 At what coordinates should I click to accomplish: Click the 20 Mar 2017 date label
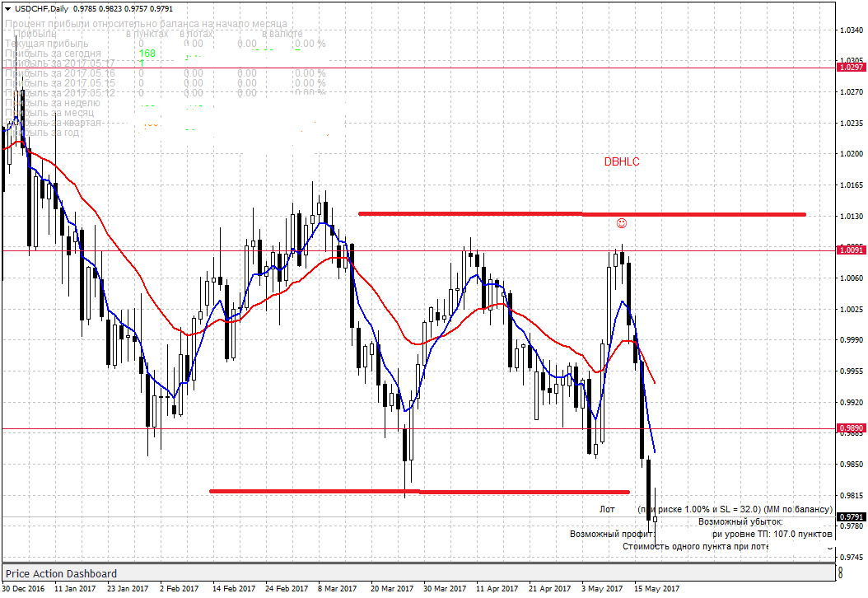point(392,589)
